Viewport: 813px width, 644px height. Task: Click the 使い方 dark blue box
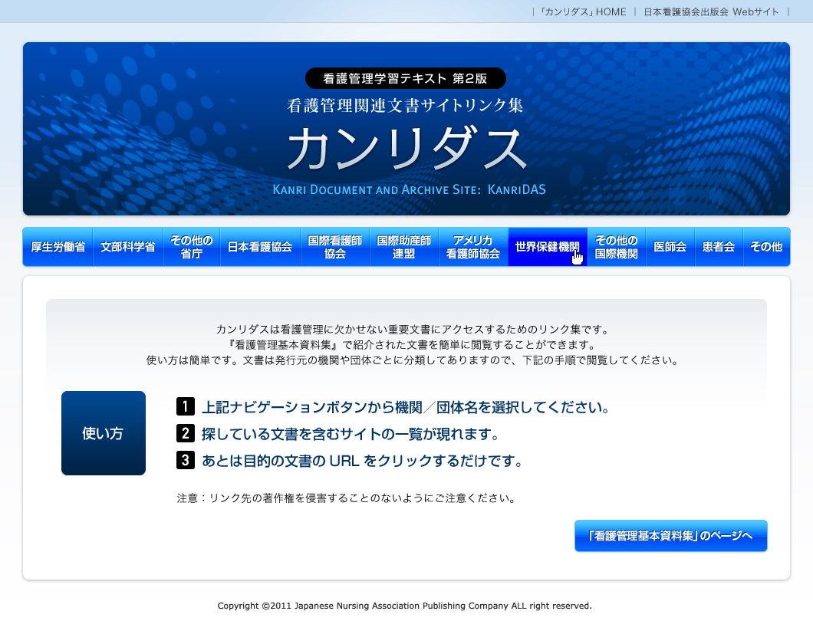coord(104,433)
